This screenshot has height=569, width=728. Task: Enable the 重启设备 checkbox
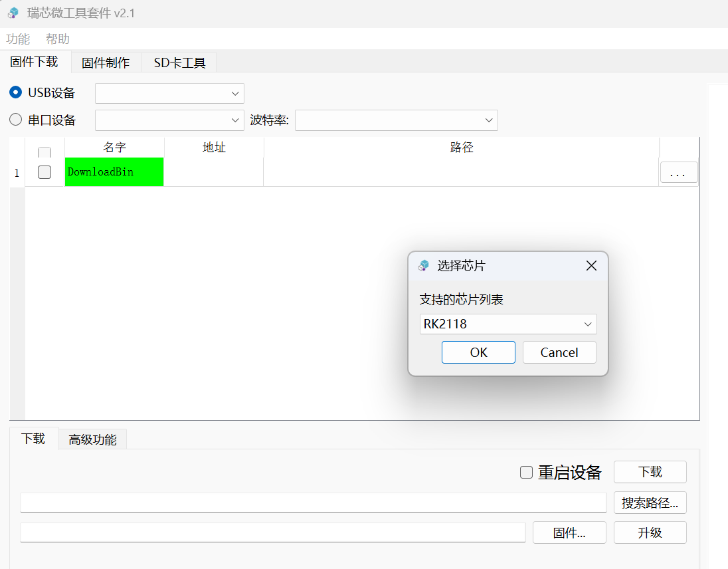point(526,472)
